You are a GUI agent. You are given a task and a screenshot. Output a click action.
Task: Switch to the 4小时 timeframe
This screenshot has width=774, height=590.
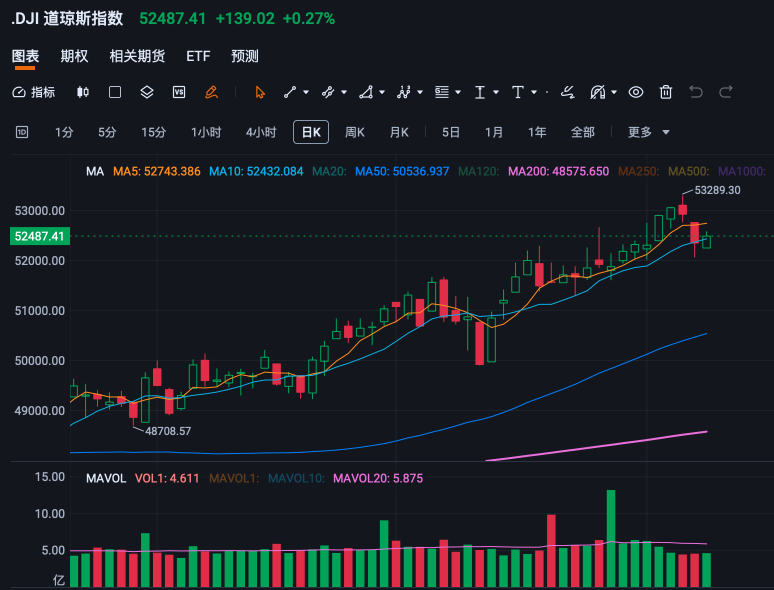pos(261,132)
